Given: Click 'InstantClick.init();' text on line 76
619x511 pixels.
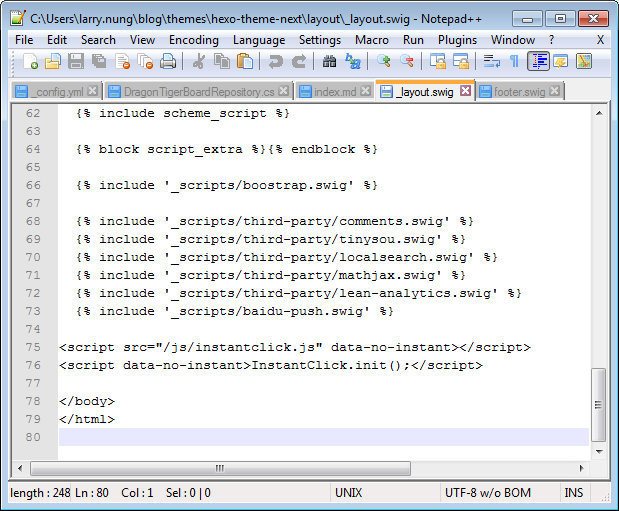Looking at the screenshot, I should pyautogui.click(x=331, y=365).
